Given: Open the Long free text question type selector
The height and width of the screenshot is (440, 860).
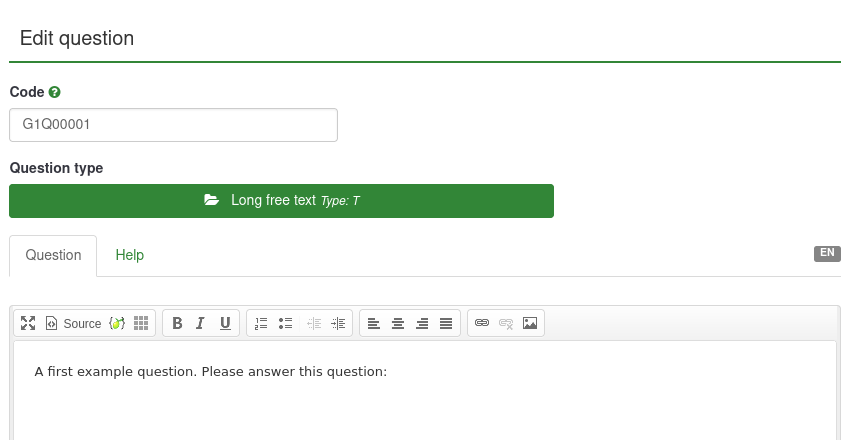Looking at the screenshot, I should tap(281, 200).
